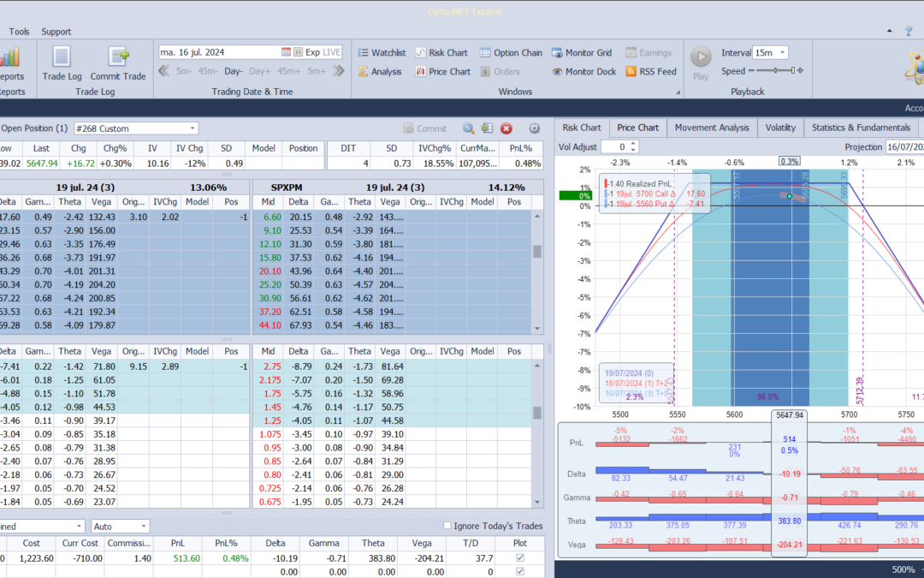Image resolution: width=924 pixels, height=578 pixels.
Task: Click the magnifier search icon near Commit
Action: (x=469, y=128)
